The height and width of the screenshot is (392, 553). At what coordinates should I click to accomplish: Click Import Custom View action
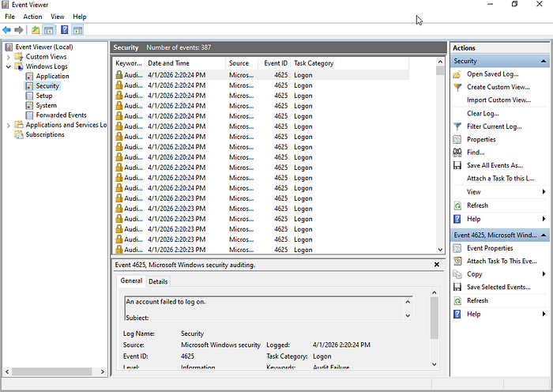pyautogui.click(x=498, y=100)
